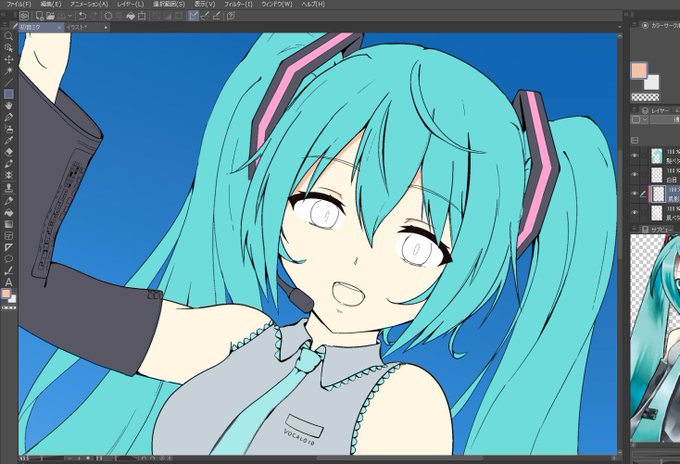680x464 pixels.
Task: Open the フィルター(I) menu
Action: point(238,4)
